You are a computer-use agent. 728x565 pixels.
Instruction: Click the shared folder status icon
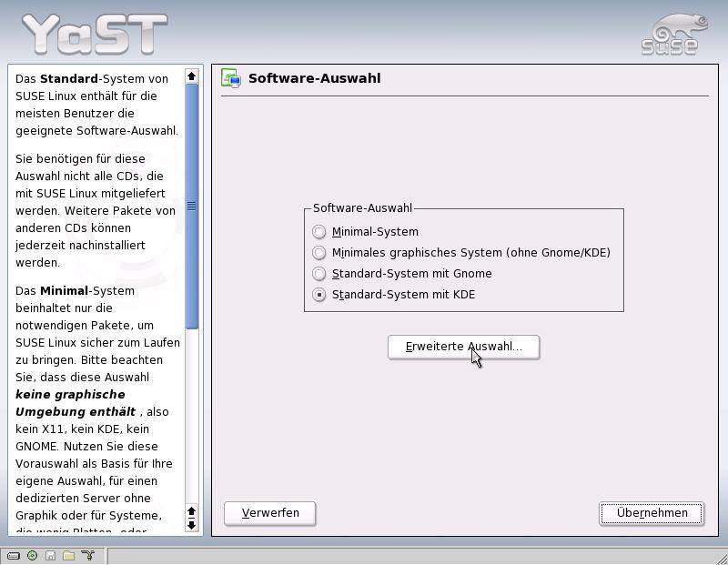click(x=69, y=555)
